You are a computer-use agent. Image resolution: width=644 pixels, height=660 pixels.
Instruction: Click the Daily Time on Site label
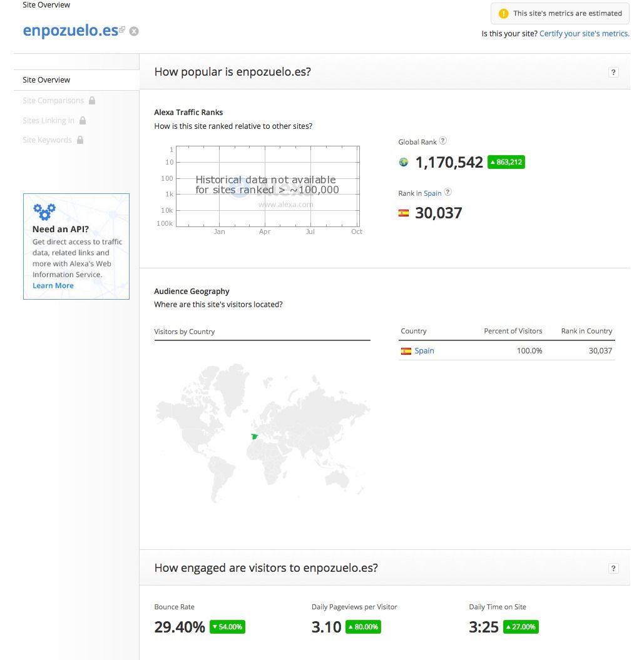click(x=498, y=607)
